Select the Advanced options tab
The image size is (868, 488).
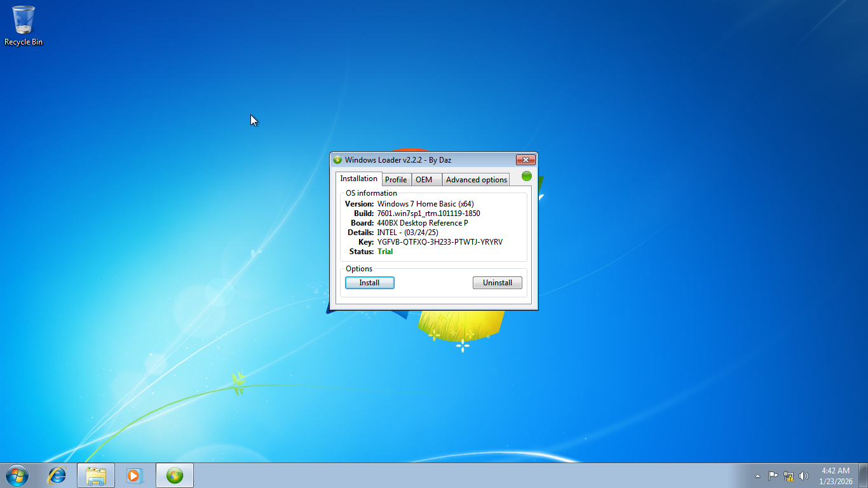pos(476,180)
